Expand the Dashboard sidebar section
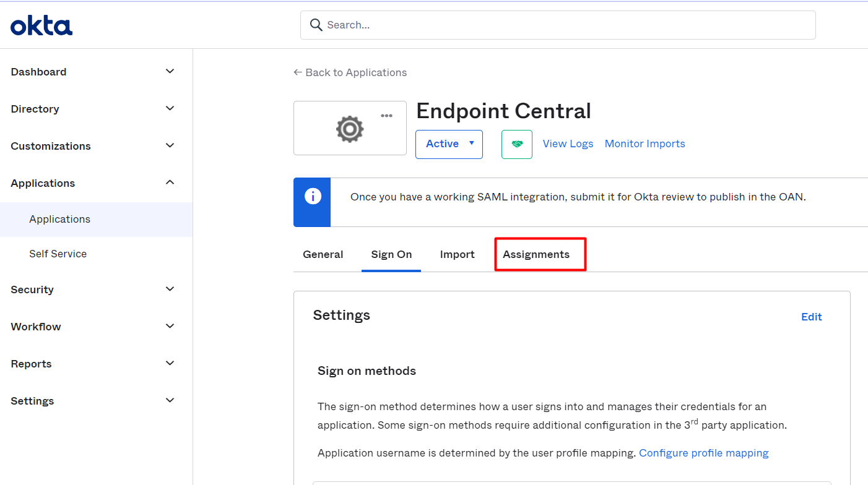The width and height of the screenshot is (868, 485). (170, 72)
